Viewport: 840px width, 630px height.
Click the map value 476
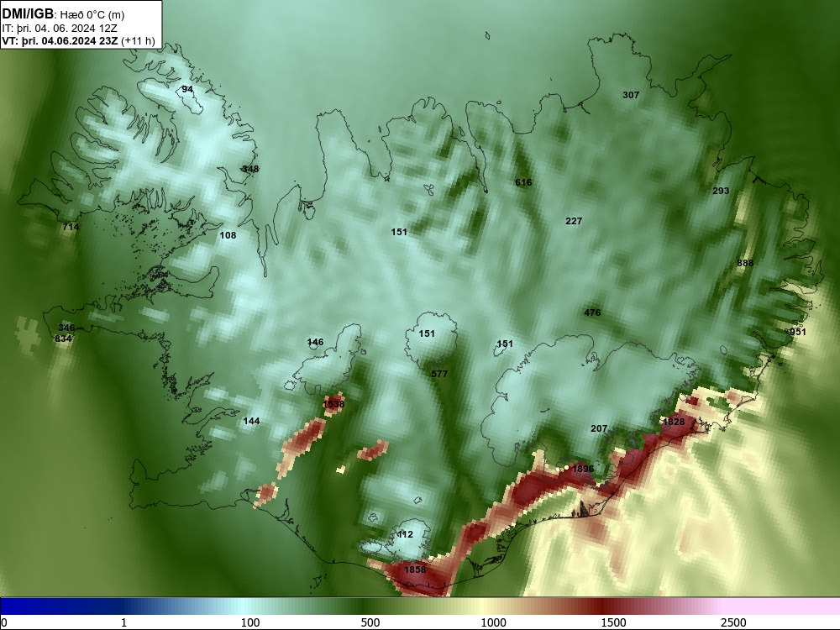click(x=592, y=312)
